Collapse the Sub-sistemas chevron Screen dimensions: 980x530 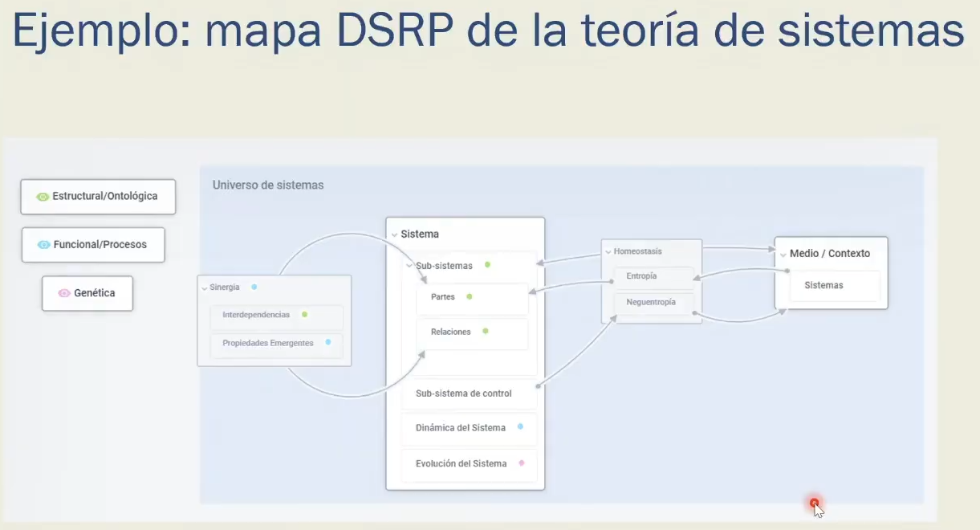[x=409, y=266]
